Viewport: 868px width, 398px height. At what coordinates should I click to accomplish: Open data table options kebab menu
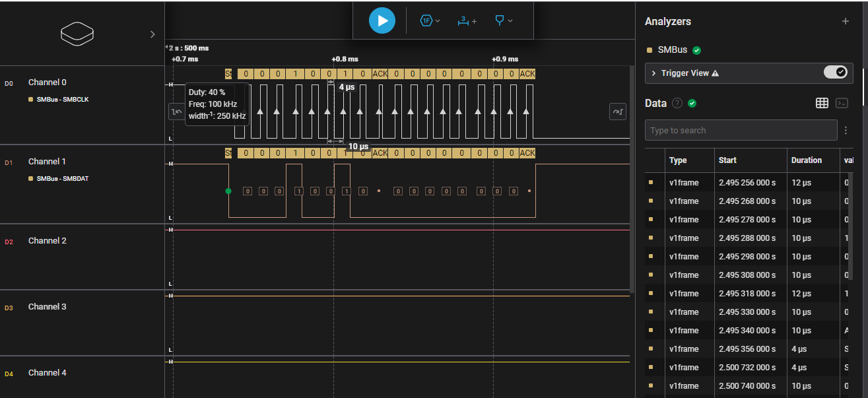[846, 131]
